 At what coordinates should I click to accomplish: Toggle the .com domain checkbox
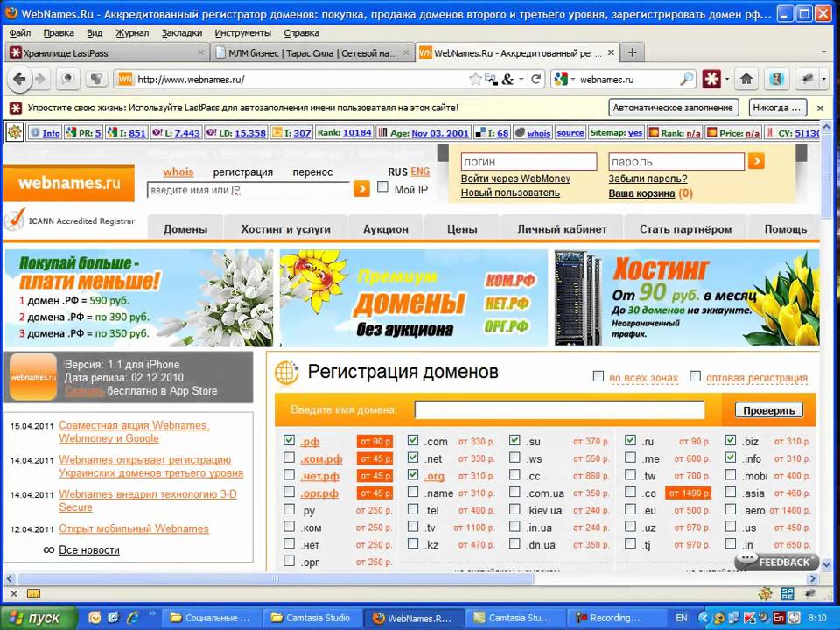click(413, 441)
